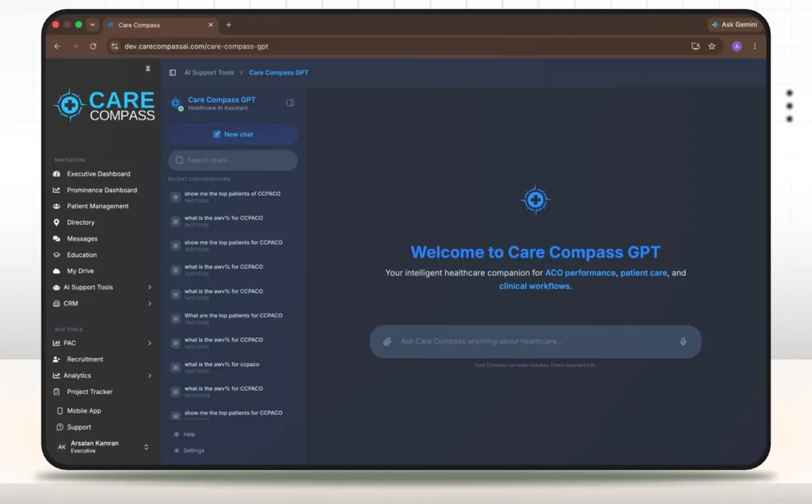Click the Mobile App phone icon

[x=60, y=411]
